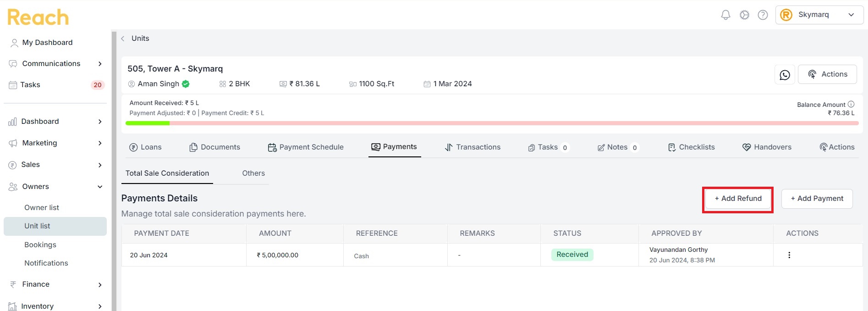Switch to the Payment Schedule tab
The image size is (868, 311).
coord(306,147)
